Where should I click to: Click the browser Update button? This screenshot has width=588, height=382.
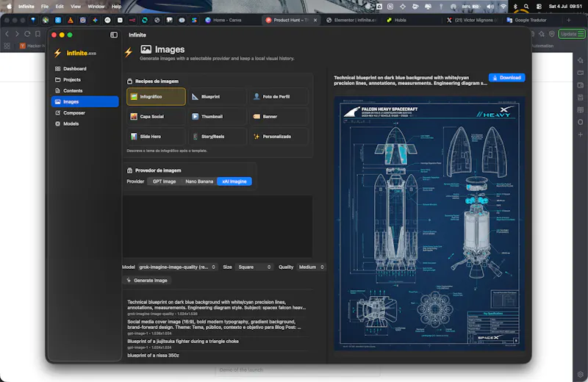(572, 34)
